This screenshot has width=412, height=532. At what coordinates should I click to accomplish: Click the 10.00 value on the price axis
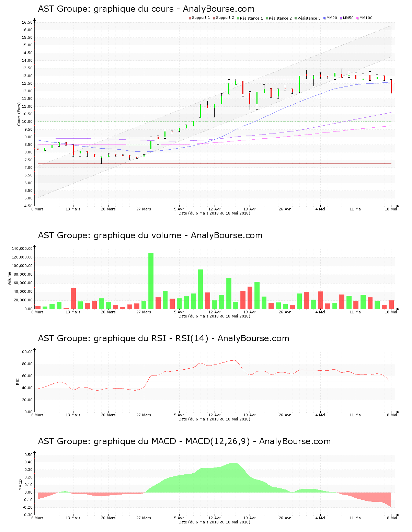click(27, 122)
